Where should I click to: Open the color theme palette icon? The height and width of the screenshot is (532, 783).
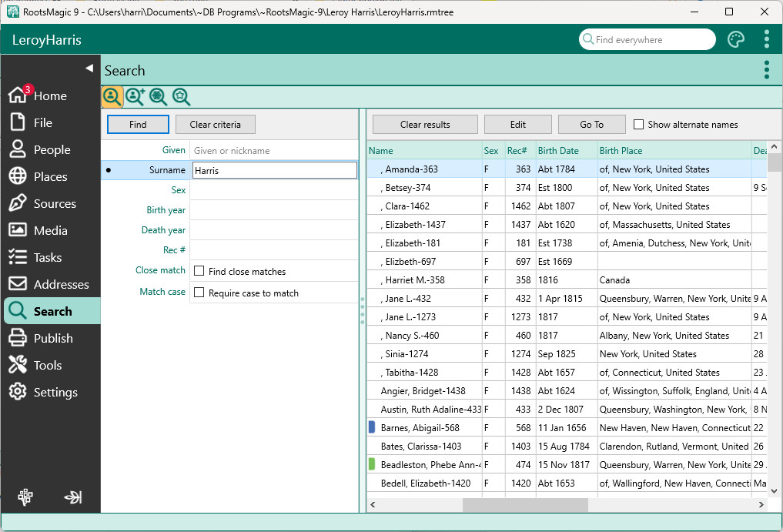[x=735, y=39]
